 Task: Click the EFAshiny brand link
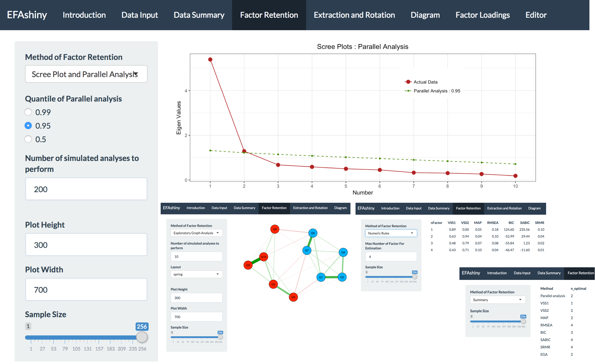click(27, 15)
